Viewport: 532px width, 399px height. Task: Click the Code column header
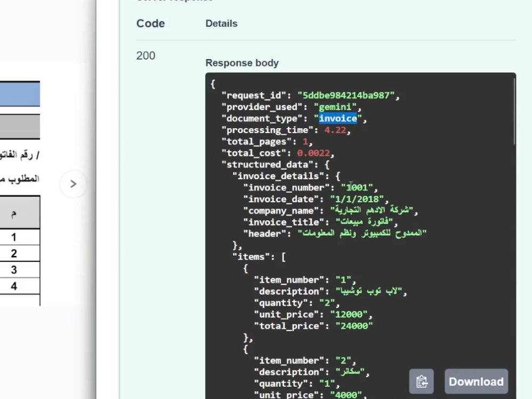point(151,23)
